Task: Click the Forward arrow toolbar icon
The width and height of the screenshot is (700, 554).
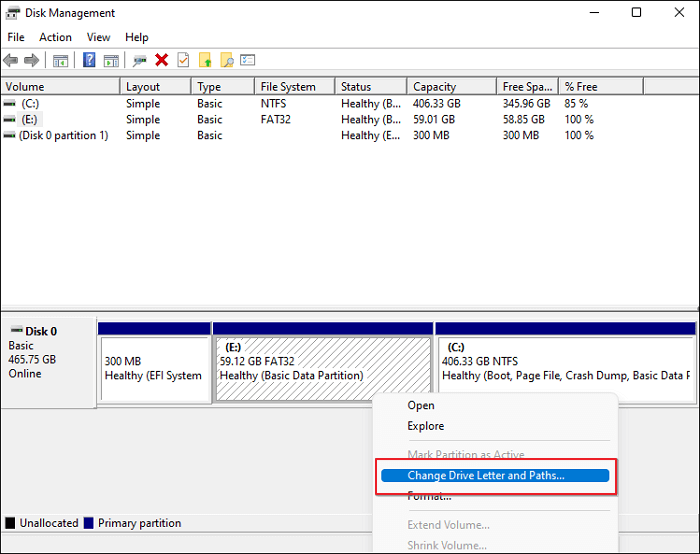Action: pyautogui.click(x=31, y=60)
